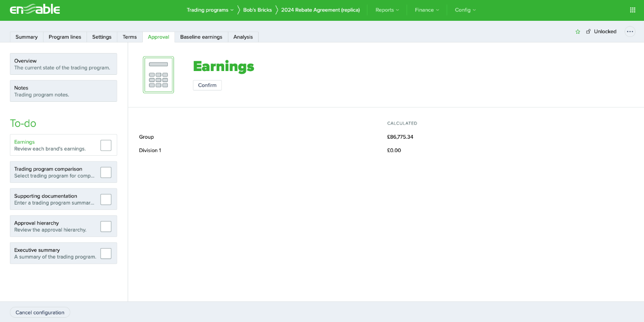Select Executive summary to-do item
Screen dimensions: 644x322
pos(63,253)
